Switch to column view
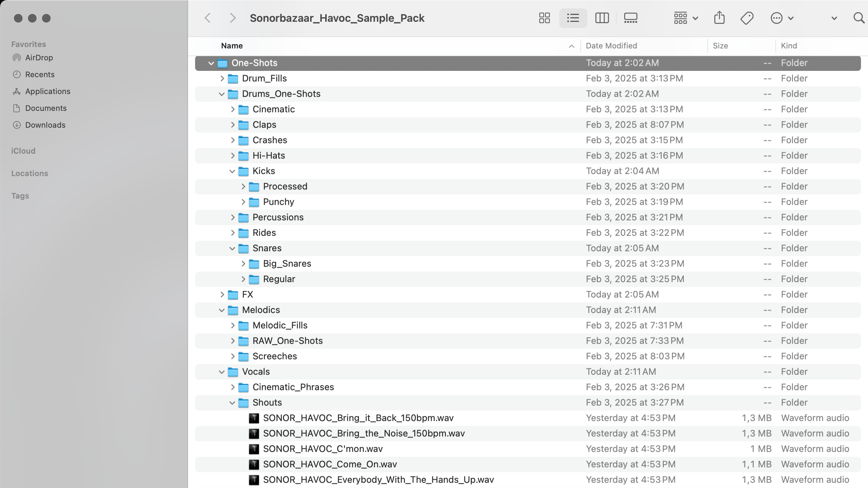The width and height of the screenshot is (868, 488). pos(602,18)
